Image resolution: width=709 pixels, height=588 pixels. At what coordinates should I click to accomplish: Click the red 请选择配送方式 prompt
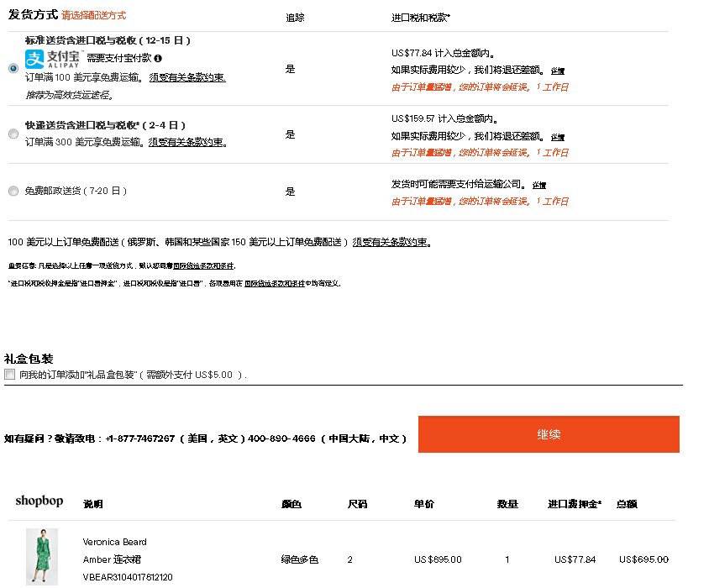(x=93, y=15)
